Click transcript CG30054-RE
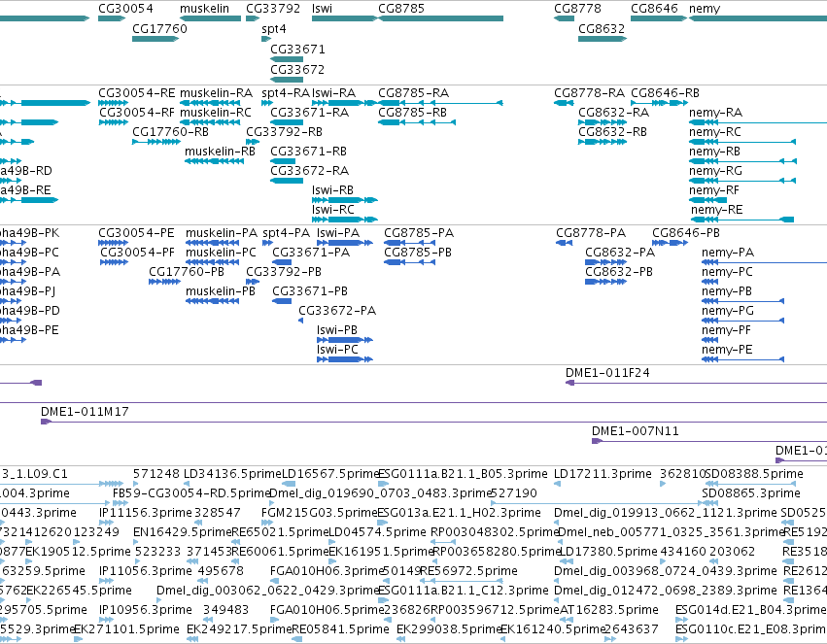 coord(137,93)
